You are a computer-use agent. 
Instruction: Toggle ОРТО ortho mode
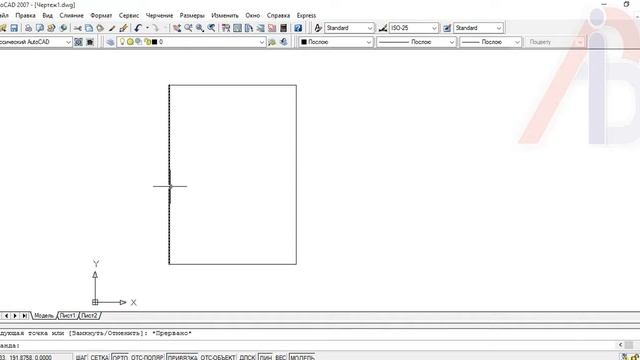120,357
